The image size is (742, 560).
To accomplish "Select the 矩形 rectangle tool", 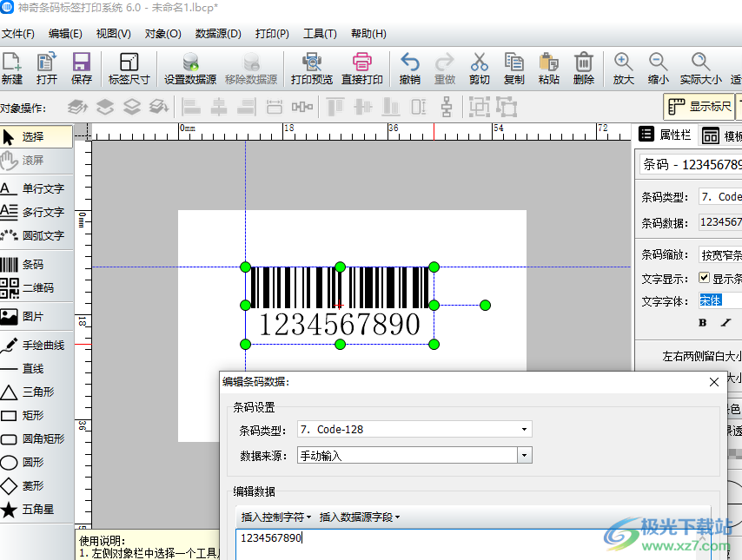I will pos(36,415).
